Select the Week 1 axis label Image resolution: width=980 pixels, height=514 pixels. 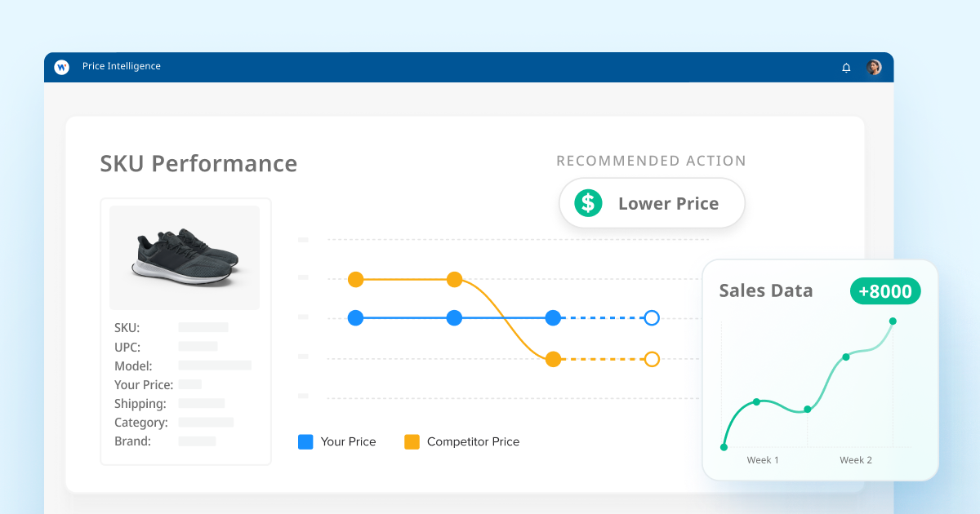tap(763, 460)
